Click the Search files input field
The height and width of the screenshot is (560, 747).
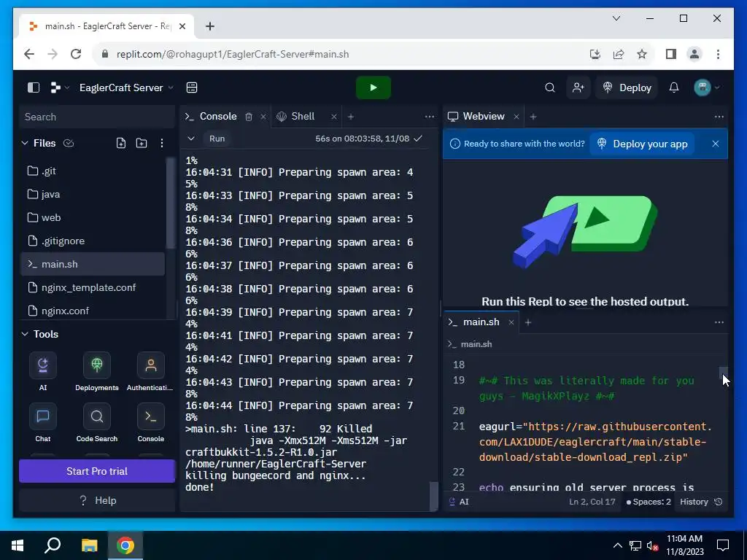(97, 117)
